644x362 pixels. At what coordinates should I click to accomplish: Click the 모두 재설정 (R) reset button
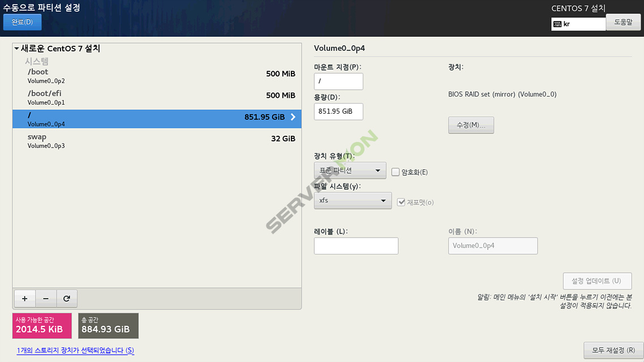click(x=613, y=351)
